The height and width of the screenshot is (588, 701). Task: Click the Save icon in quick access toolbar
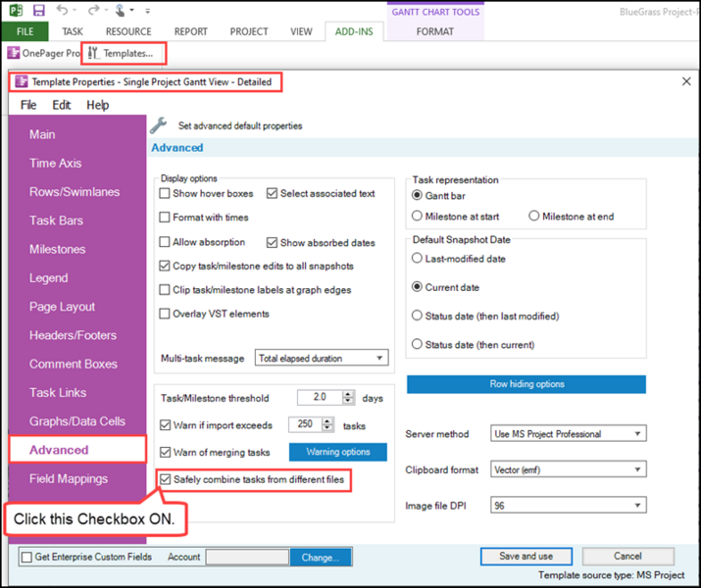(x=39, y=10)
